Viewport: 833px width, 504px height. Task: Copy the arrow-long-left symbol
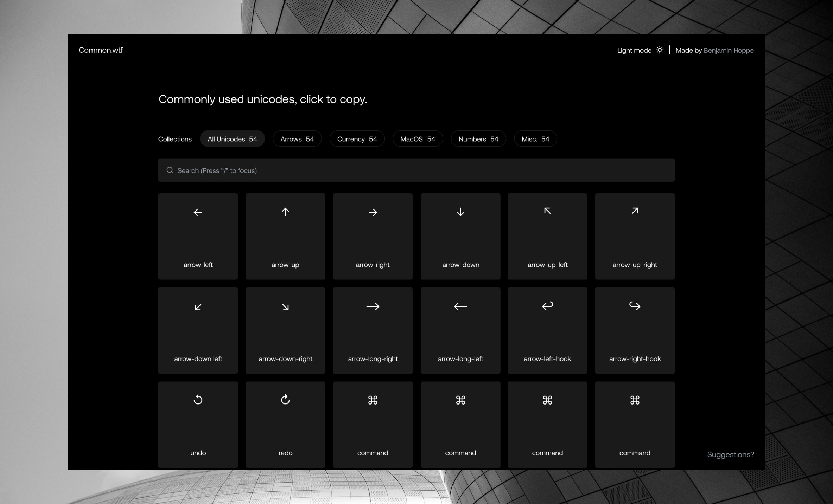[460, 330]
